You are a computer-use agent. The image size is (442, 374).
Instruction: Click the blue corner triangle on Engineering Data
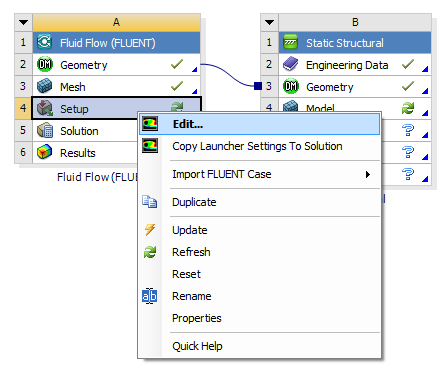(425, 69)
